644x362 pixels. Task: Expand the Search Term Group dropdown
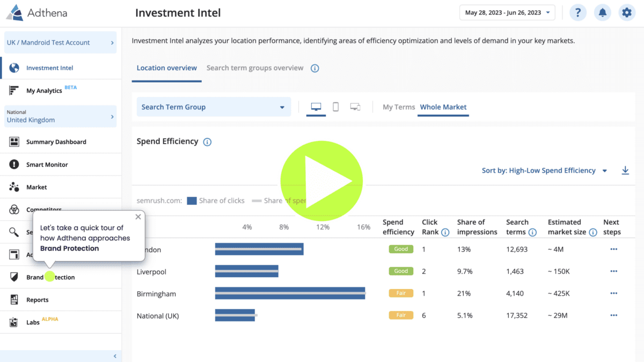[214, 107]
